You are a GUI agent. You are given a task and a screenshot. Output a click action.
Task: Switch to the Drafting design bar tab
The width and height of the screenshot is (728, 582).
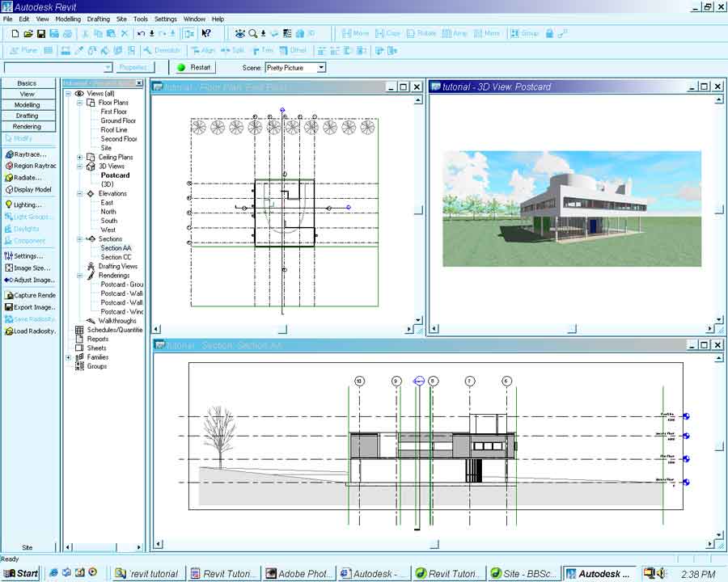coord(28,116)
